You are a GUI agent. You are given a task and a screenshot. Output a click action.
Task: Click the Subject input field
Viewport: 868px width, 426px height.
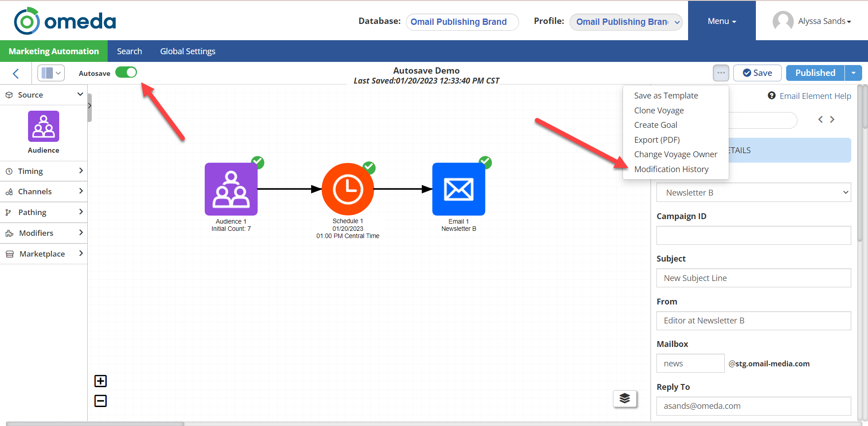(x=754, y=278)
